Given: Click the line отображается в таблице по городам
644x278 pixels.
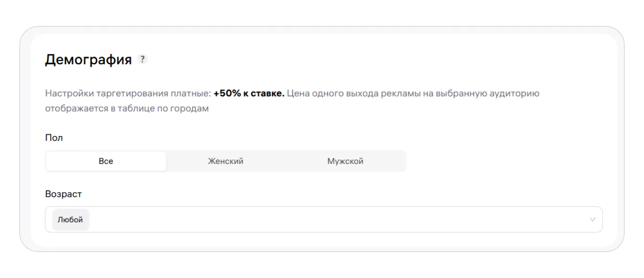Looking at the screenshot, I should [x=127, y=108].
